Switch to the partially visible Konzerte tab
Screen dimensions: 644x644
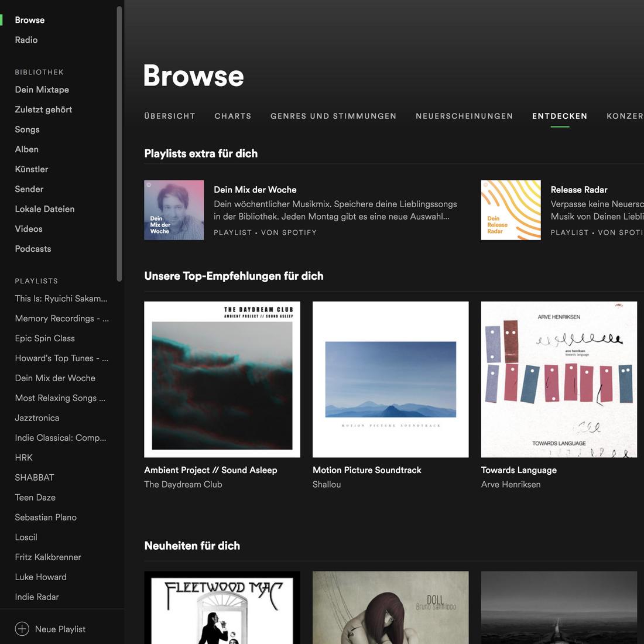point(625,116)
